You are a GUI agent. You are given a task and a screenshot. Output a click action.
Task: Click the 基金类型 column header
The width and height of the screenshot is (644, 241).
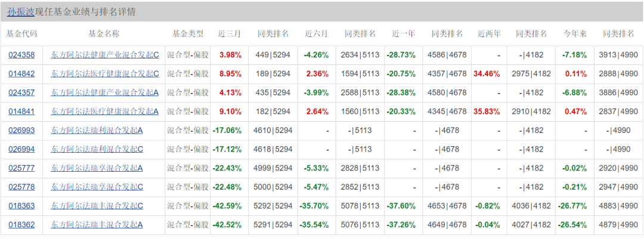pos(188,33)
